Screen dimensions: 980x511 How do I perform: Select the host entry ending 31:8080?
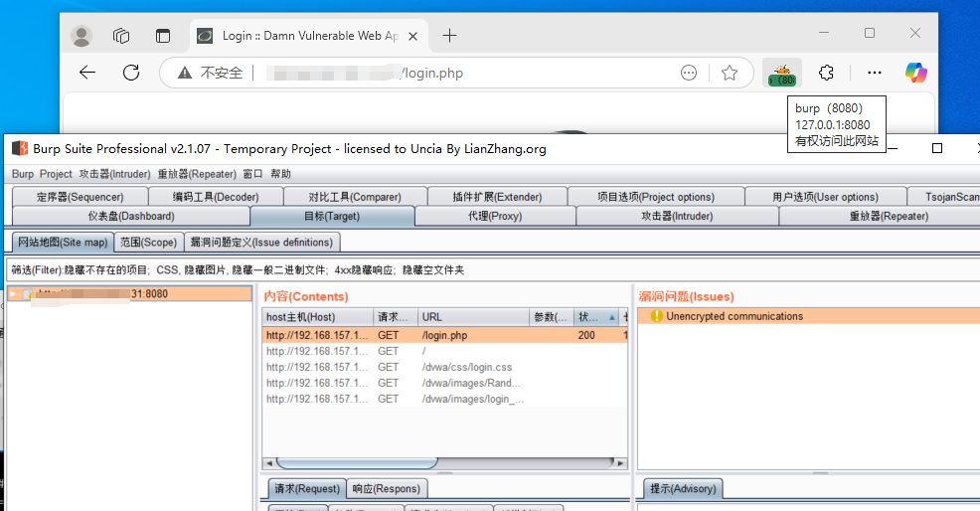(x=129, y=293)
